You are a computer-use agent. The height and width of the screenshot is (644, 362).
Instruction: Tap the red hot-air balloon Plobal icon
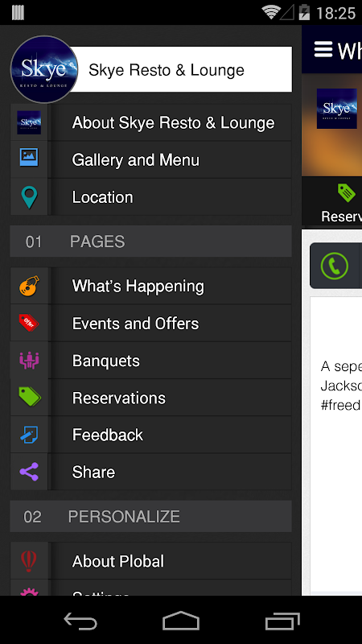[29, 561]
